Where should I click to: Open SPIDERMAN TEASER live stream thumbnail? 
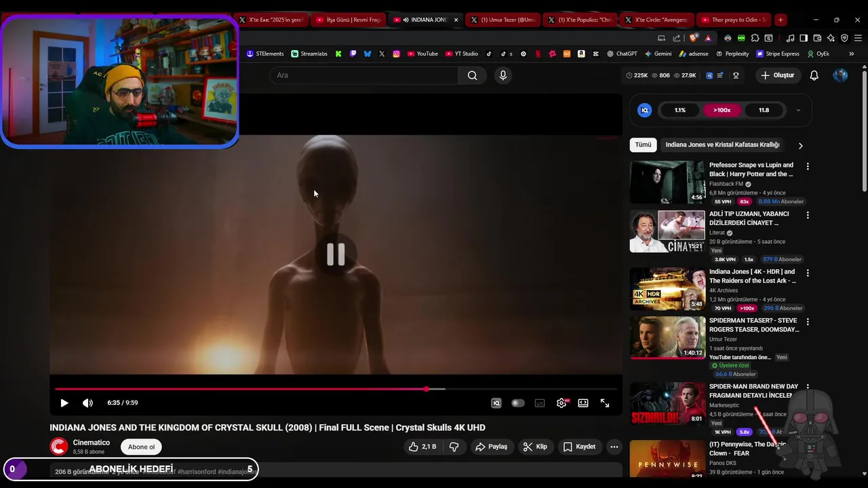[x=667, y=338]
